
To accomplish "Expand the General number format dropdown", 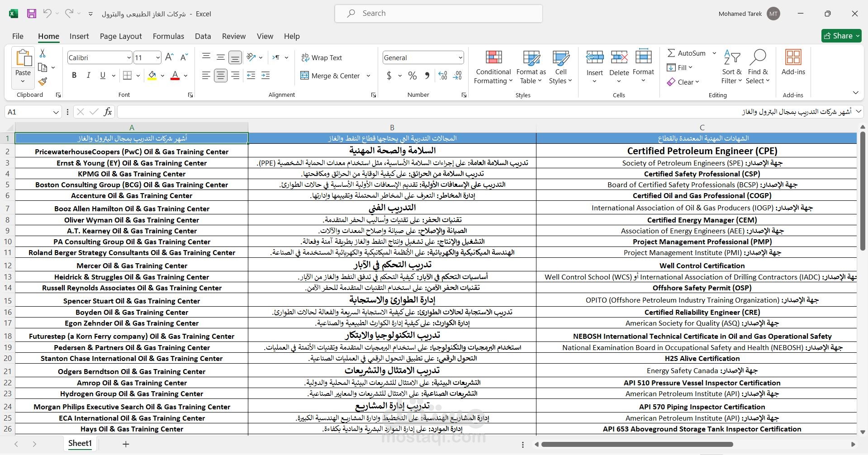I will coord(460,57).
